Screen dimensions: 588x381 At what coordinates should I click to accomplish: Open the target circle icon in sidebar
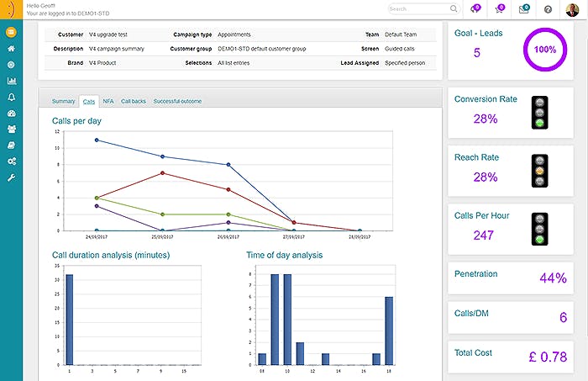pos(11,65)
